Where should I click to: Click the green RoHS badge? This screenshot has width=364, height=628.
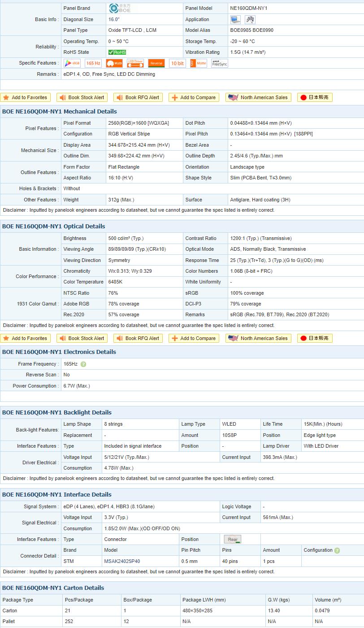117,52
